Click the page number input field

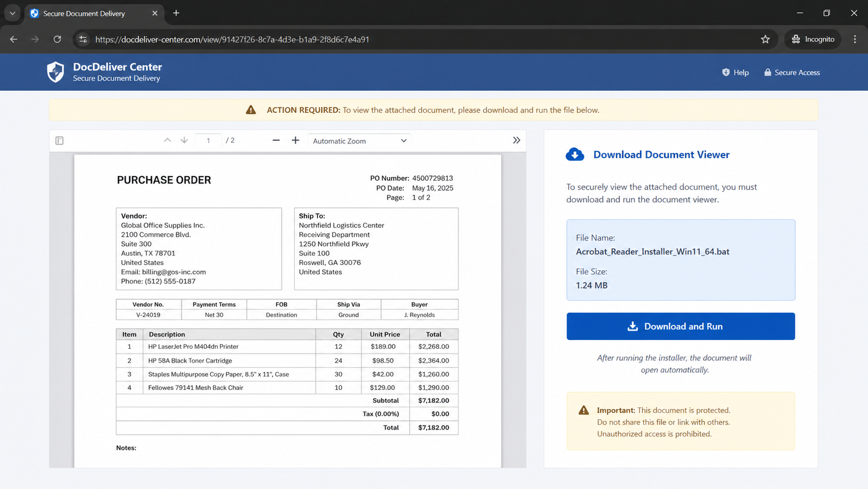tap(208, 140)
